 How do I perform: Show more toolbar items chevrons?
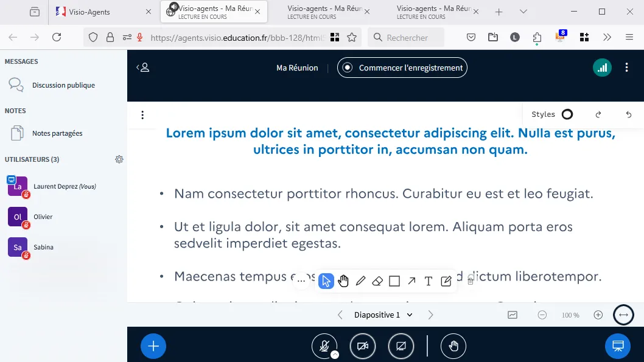tap(607, 37)
